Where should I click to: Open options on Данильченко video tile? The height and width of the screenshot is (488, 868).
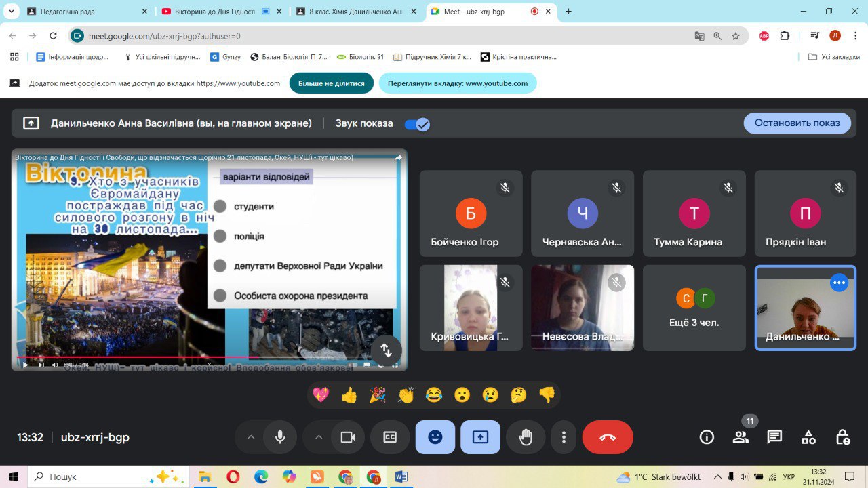click(x=840, y=283)
